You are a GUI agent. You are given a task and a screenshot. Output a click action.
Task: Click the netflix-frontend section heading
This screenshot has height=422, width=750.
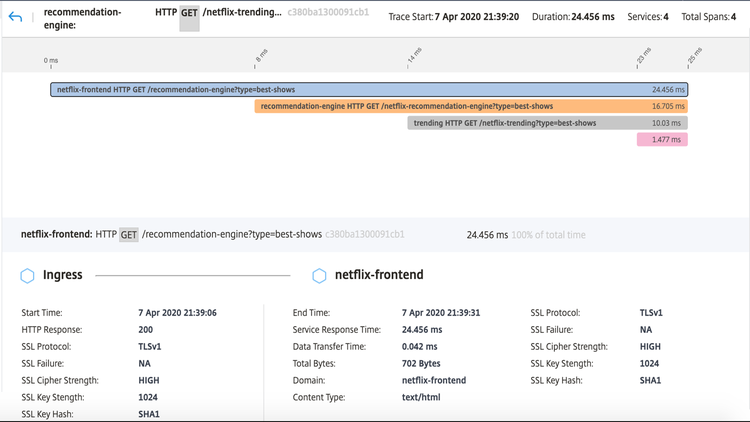click(379, 275)
